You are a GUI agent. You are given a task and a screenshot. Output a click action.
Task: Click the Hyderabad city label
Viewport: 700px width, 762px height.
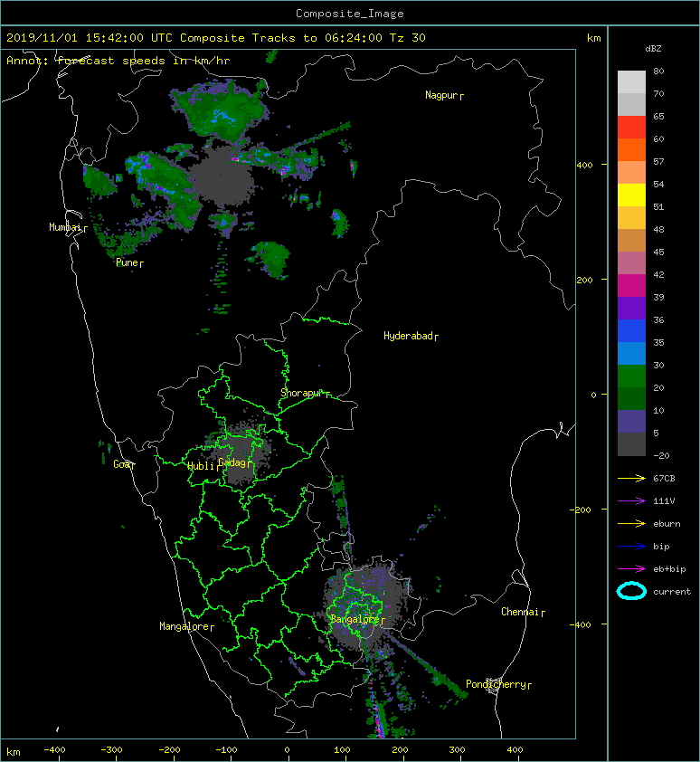pyautogui.click(x=408, y=336)
